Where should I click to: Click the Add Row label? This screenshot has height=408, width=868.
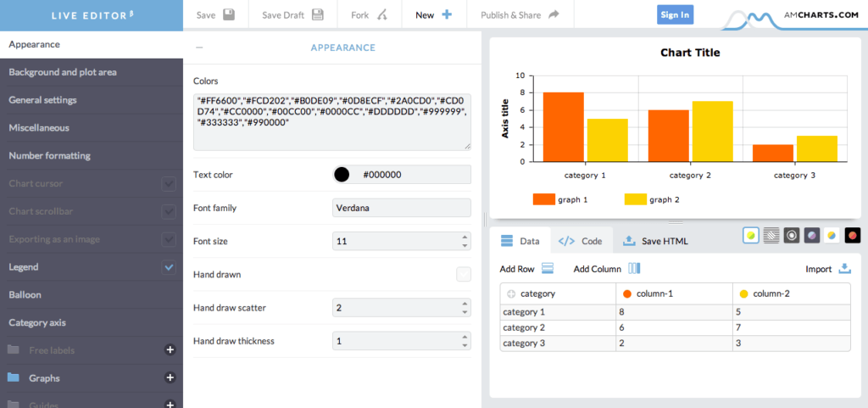[x=517, y=269]
